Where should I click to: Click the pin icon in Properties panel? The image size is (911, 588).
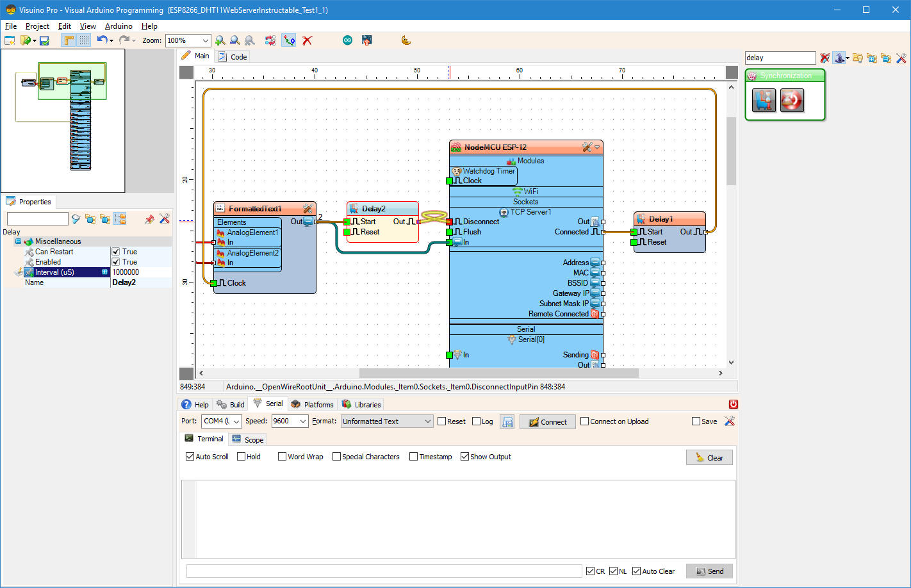[149, 219]
